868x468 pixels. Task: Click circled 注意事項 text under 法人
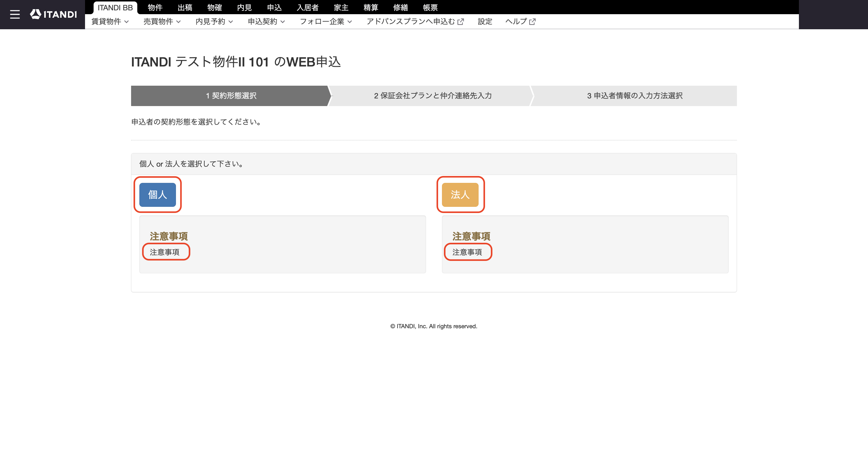click(467, 252)
